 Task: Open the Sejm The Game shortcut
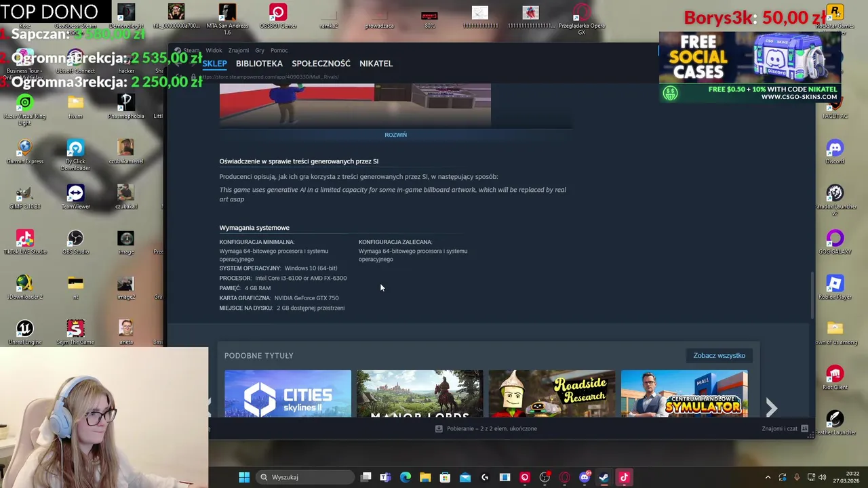pyautogui.click(x=75, y=333)
